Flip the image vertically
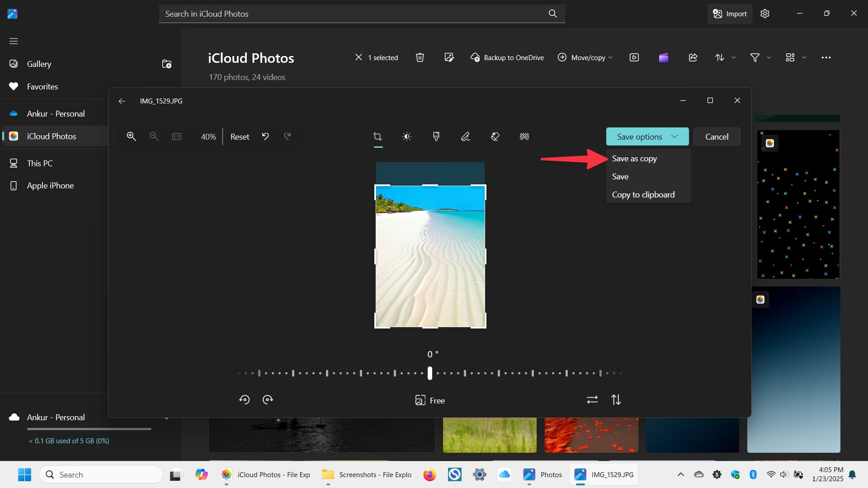The height and width of the screenshot is (488, 868). 616,400
